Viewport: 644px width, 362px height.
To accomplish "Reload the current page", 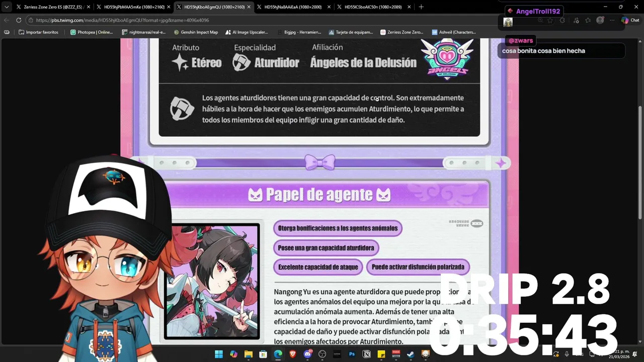I will [19, 20].
